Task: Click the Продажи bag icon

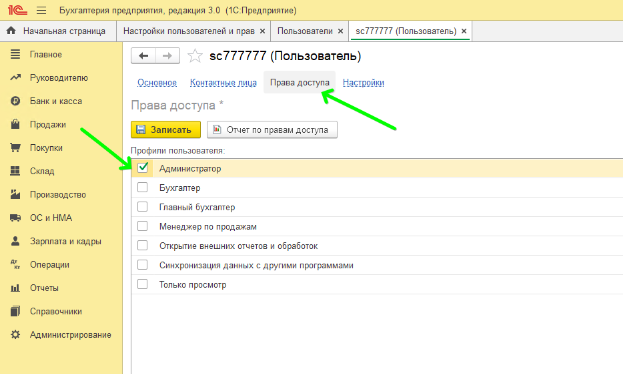Action: tap(15, 124)
